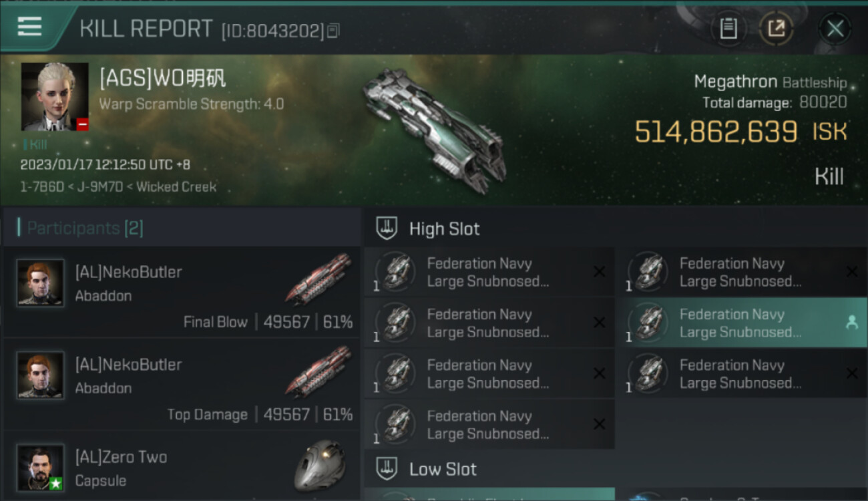The width and height of the screenshot is (868, 501).
Task: Open NekoButler's Final Blow participant entry
Action: click(182, 291)
